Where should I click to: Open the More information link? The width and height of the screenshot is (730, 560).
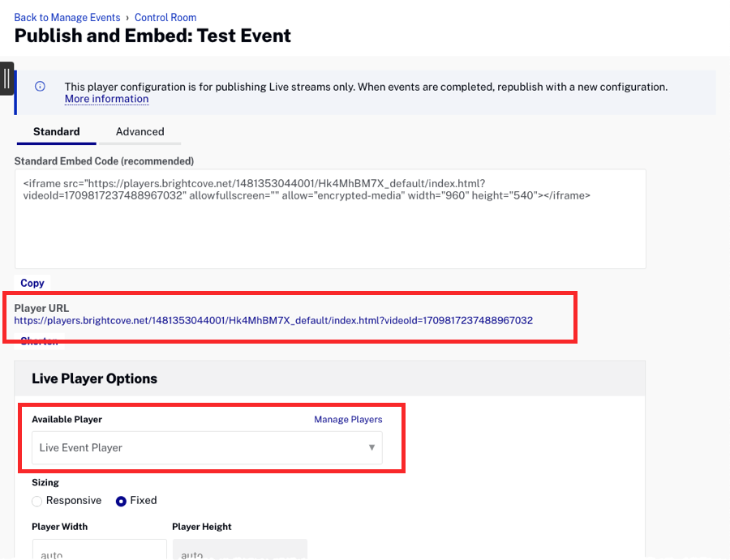(106, 99)
